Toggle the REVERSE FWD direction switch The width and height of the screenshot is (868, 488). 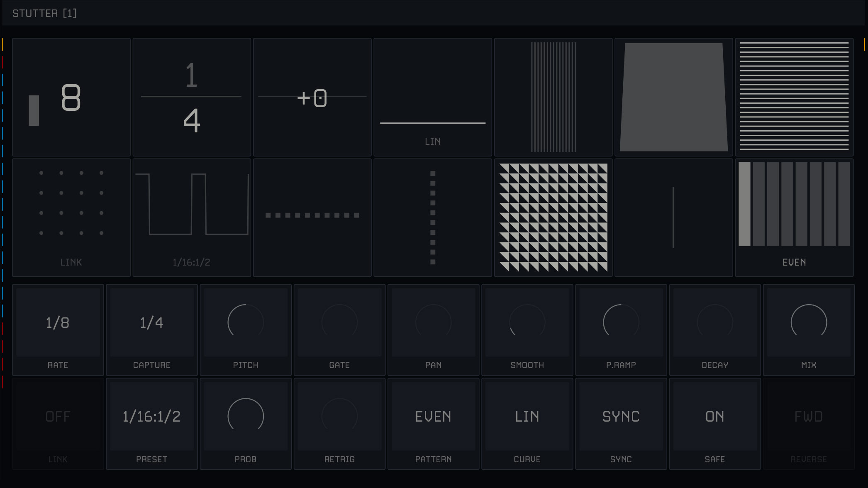(808, 417)
